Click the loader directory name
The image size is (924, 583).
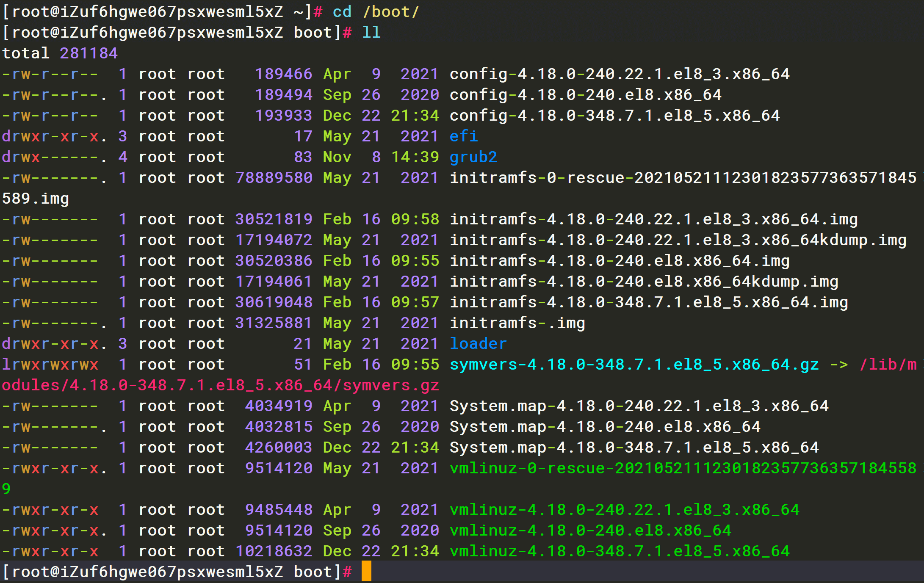tap(478, 343)
